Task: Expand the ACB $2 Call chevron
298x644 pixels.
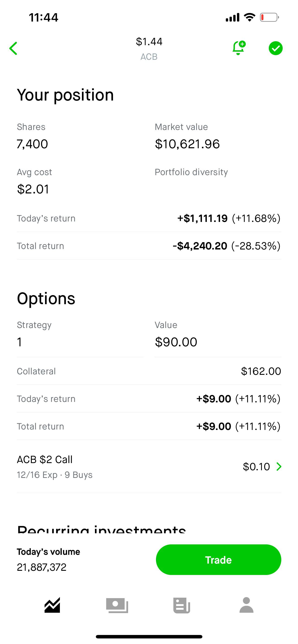Action: click(x=279, y=467)
